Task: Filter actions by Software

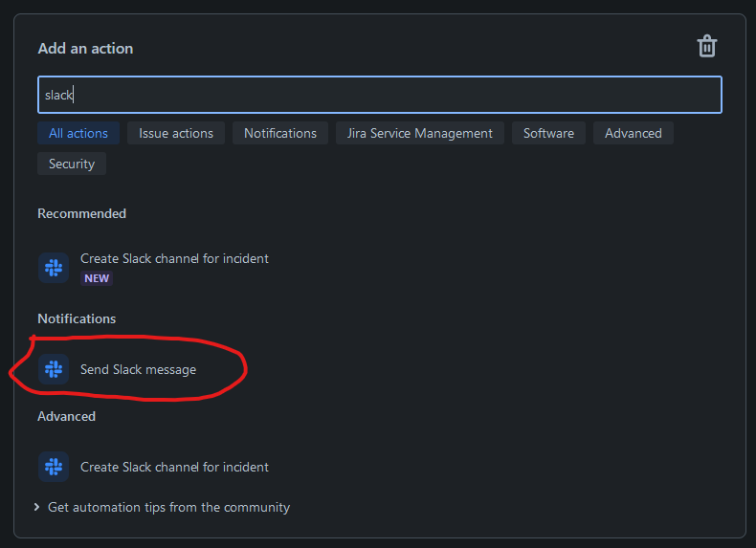Action: tap(548, 133)
